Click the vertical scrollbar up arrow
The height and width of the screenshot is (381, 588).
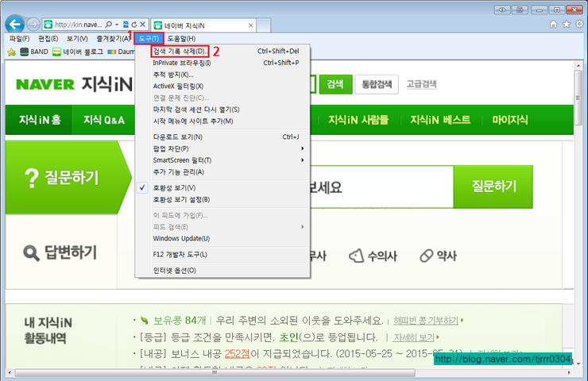tap(578, 66)
